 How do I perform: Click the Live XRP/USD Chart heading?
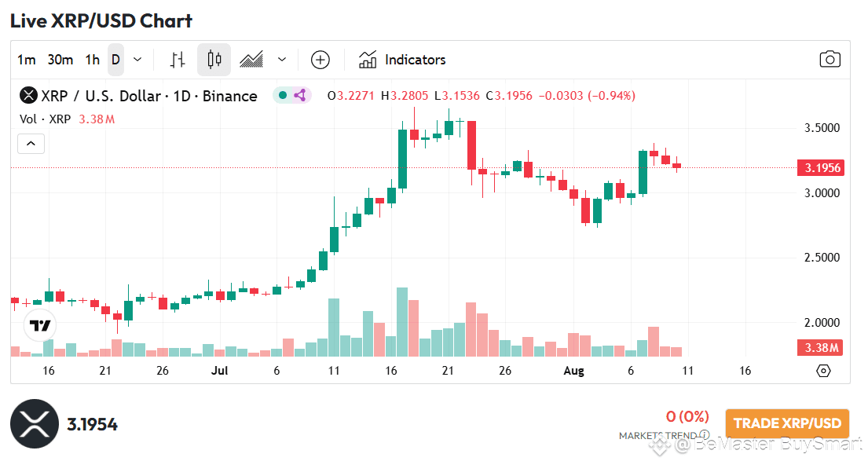point(101,20)
